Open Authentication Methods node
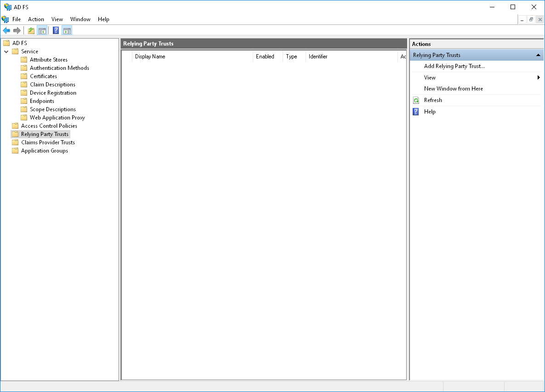 [x=59, y=68]
